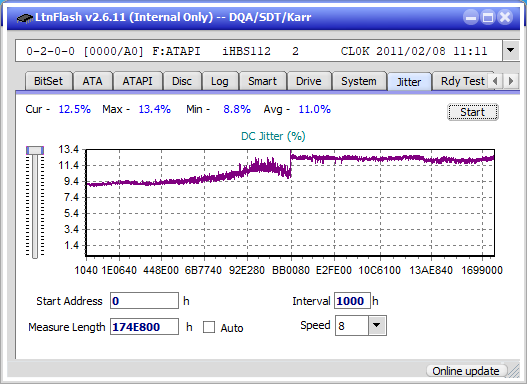Close the LtnFlash window
The height and width of the screenshot is (384, 527).
pyautogui.click(x=505, y=17)
